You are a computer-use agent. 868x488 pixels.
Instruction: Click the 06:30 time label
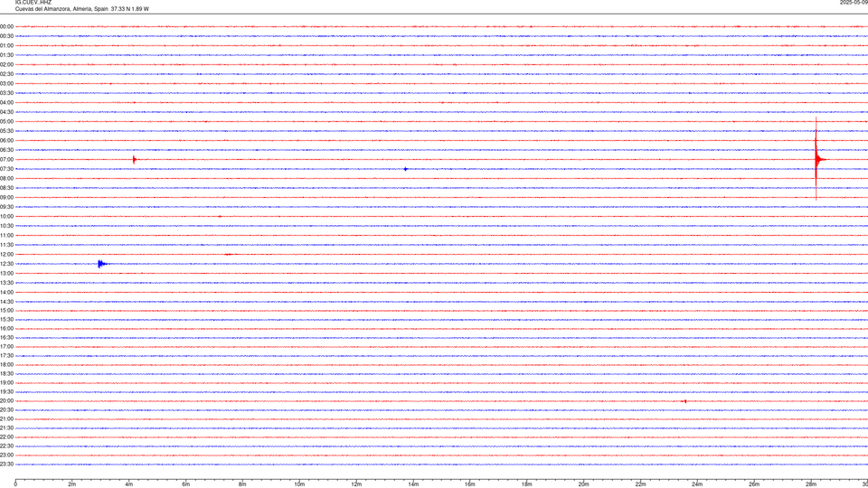tap(6, 150)
